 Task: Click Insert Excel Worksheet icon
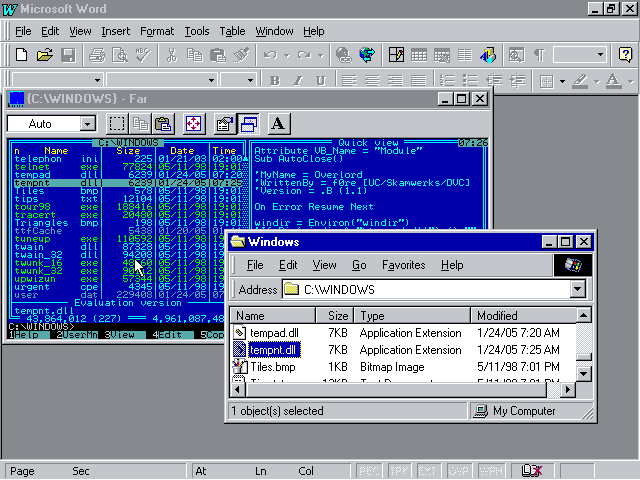point(442,54)
